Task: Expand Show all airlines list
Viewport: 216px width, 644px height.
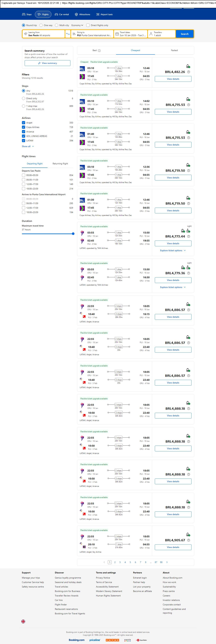Action: [x=28, y=146]
